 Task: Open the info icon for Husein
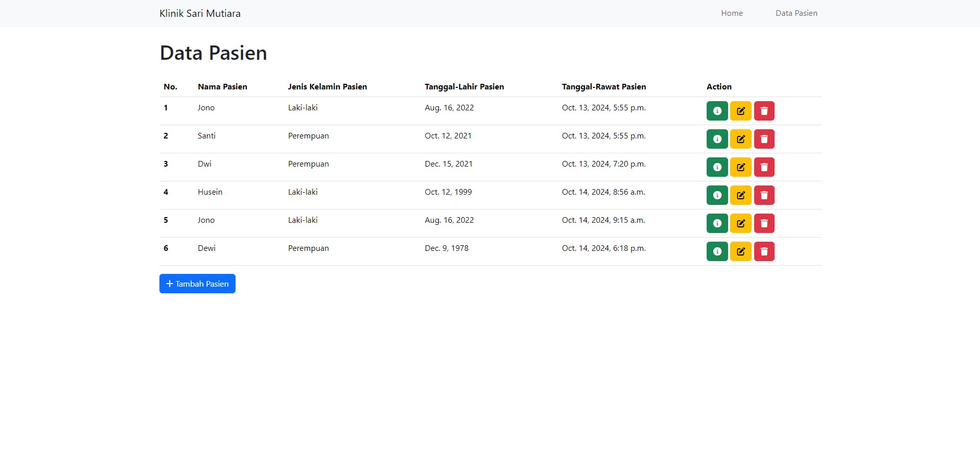click(717, 195)
